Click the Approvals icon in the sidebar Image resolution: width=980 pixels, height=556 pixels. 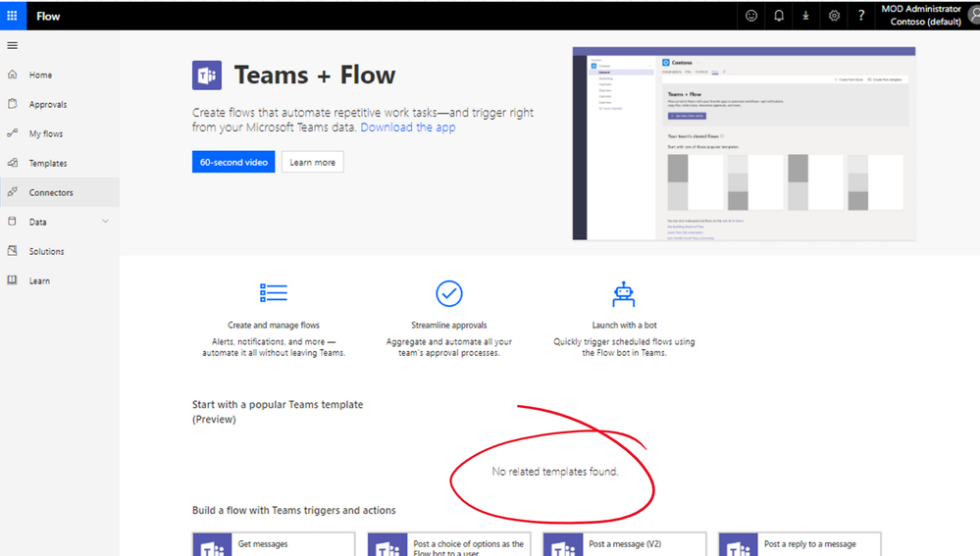tap(13, 104)
